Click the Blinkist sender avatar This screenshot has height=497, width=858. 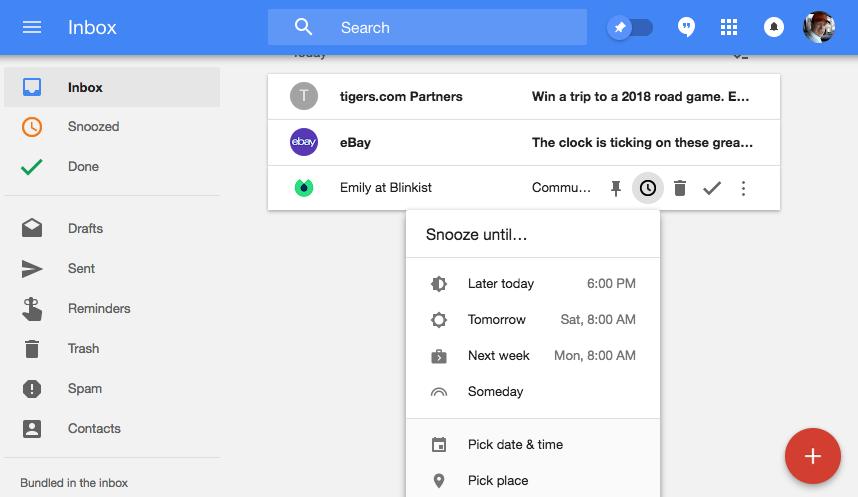(304, 188)
